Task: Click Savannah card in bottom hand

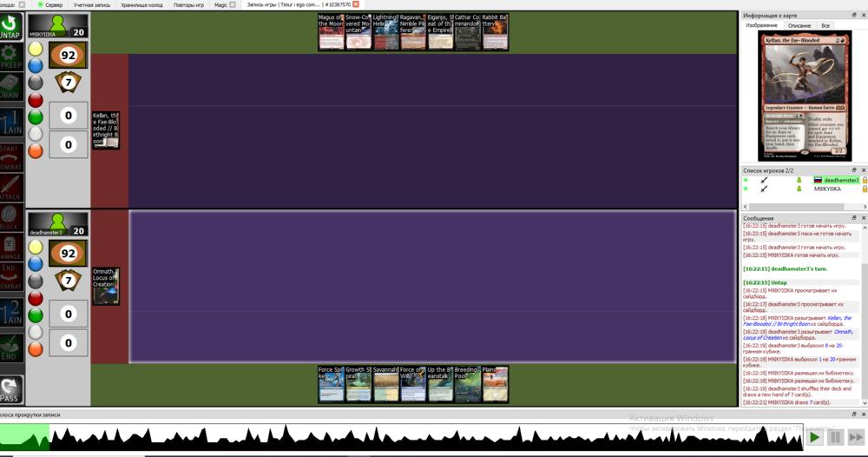Action: click(x=386, y=383)
